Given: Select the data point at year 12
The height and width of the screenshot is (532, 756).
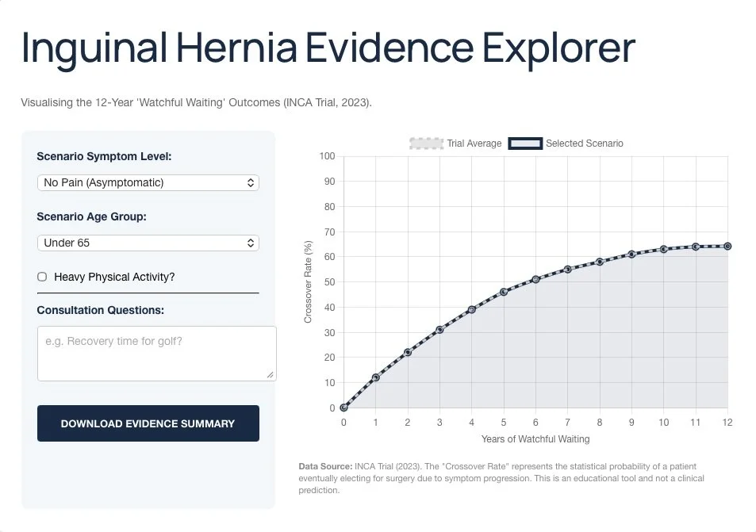Looking at the screenshot, I should (x=727, y=246).
